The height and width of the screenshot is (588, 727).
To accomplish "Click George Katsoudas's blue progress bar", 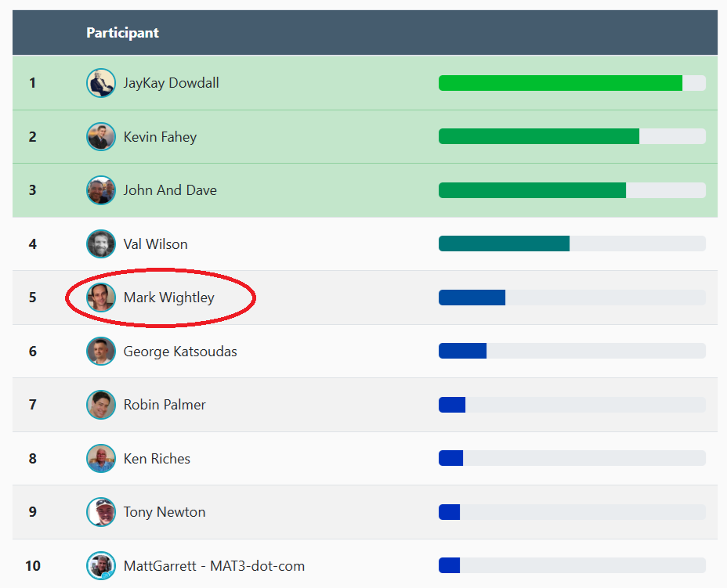I will pyautogui.click(x=463, y=352).
